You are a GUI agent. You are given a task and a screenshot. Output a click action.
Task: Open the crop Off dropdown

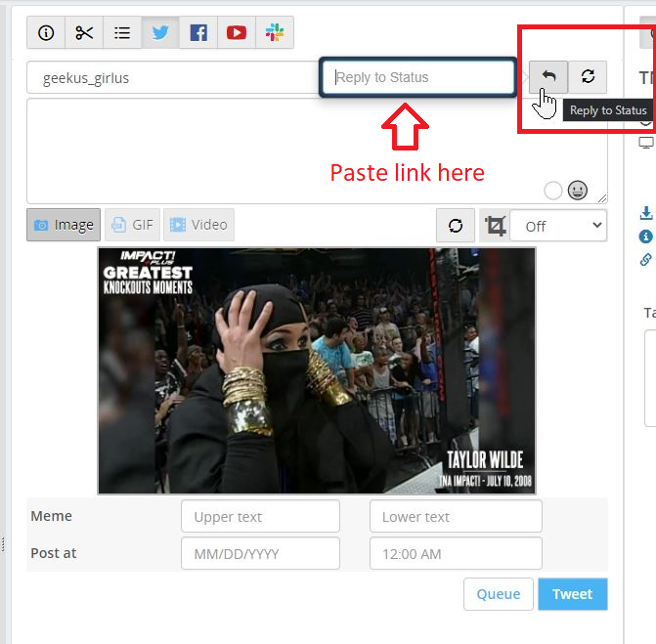click(558, 226)
